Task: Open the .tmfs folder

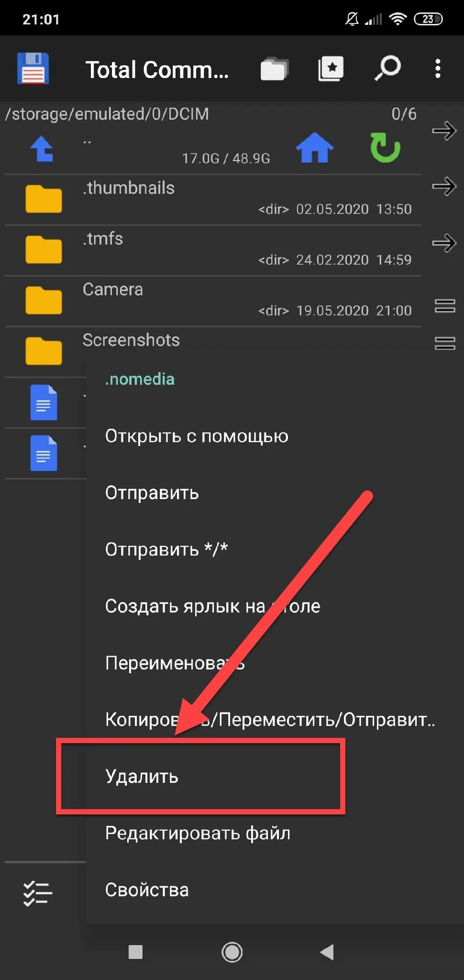Action: click(103, 239)
